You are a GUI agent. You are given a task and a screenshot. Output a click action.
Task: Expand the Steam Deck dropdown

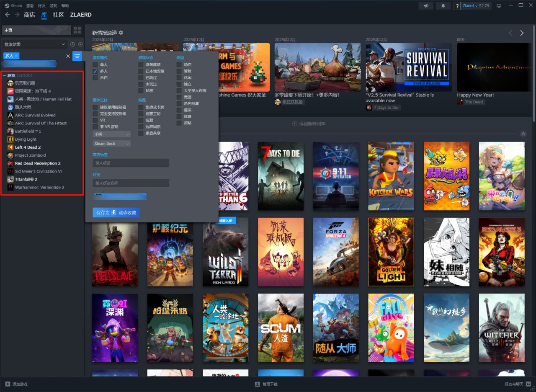(112, 144)
